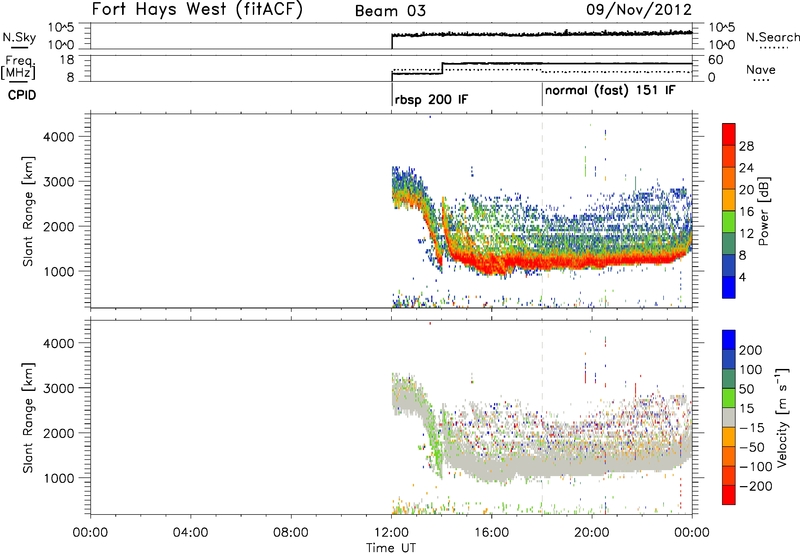Click the gray band in velocity color bar
This screenshot has width=800, height=554.
click(x=729, y=418)
